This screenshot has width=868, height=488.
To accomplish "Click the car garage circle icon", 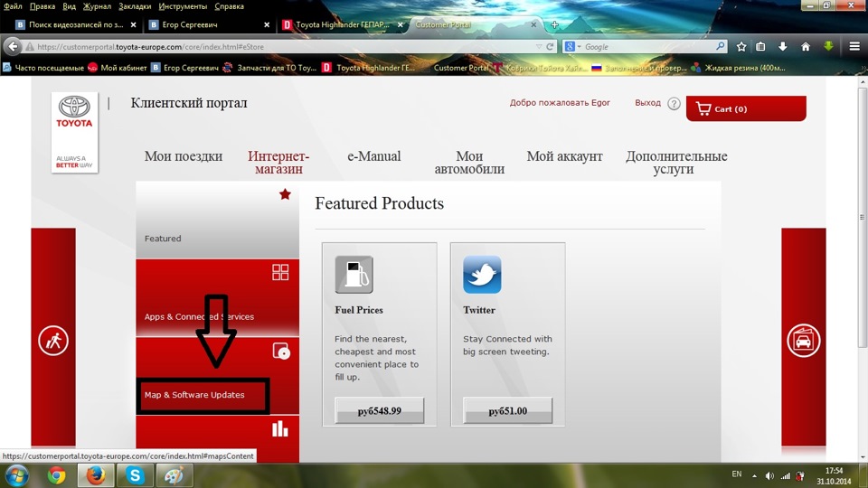I will 803,341.
